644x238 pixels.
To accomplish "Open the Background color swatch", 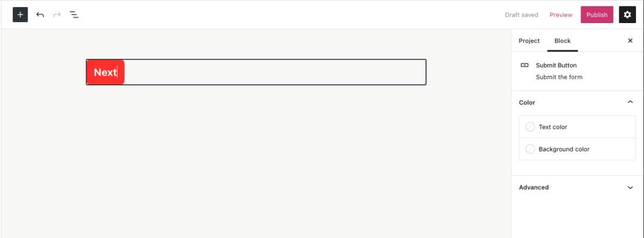I will (530, 149).
